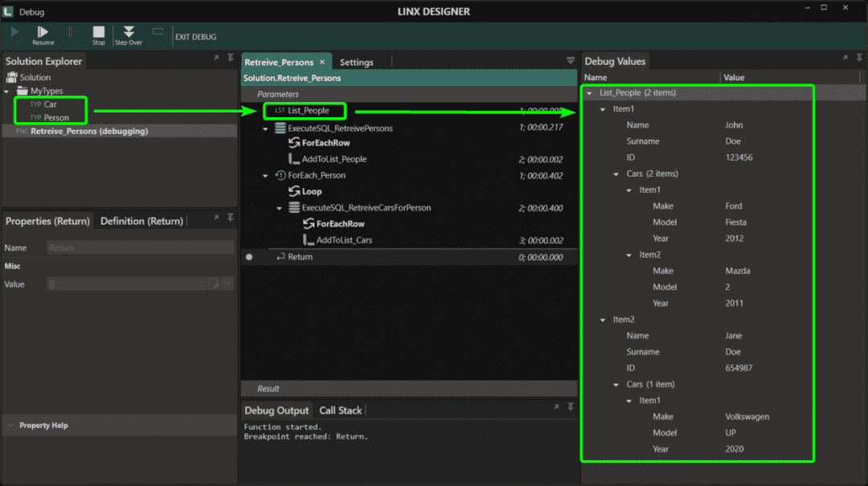Viewport: 868px width, 486px height.
Task: Click the ForEach_Person loop icon
Action: [283, 175]
